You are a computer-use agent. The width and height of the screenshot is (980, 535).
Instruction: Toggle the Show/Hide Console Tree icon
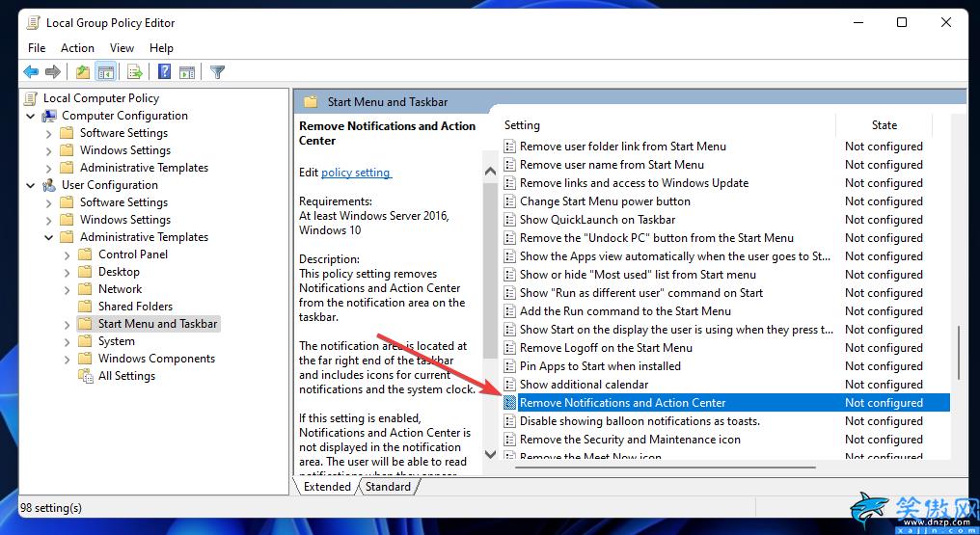[x=106, y=71]
